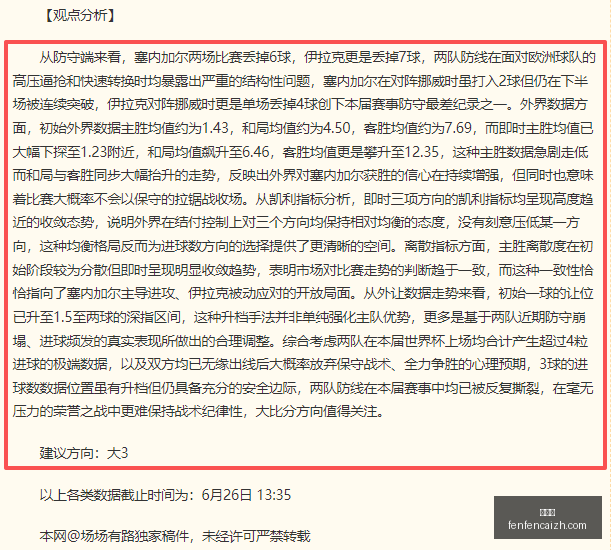Click the away-win average value 7.69
The height and width of the screenshot is (550, 613).
point(458,128)
